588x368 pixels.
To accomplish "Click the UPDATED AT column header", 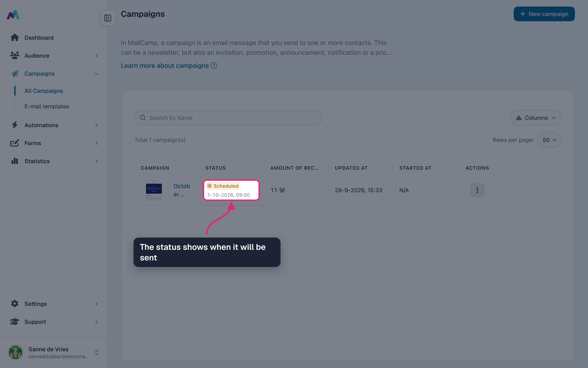I will tap(351, 168).
